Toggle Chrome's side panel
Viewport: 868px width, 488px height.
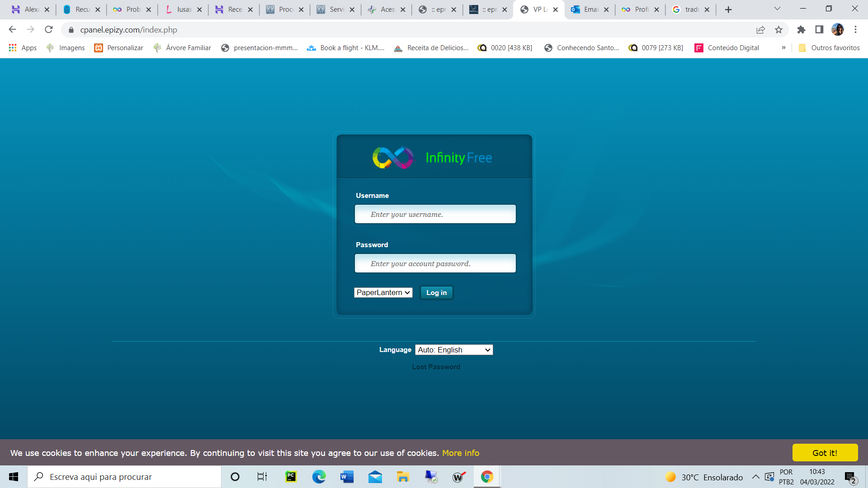pyautogui.click(x=818, y=29)
